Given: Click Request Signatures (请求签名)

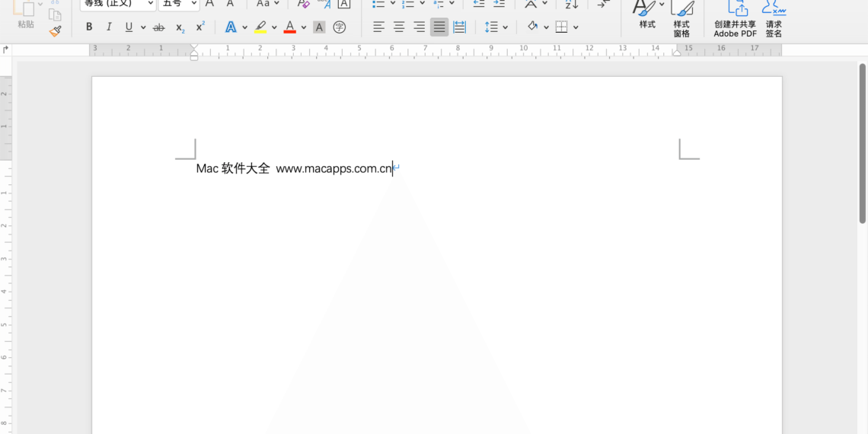Looking at the screenshot, I should (x=774, y=19).
